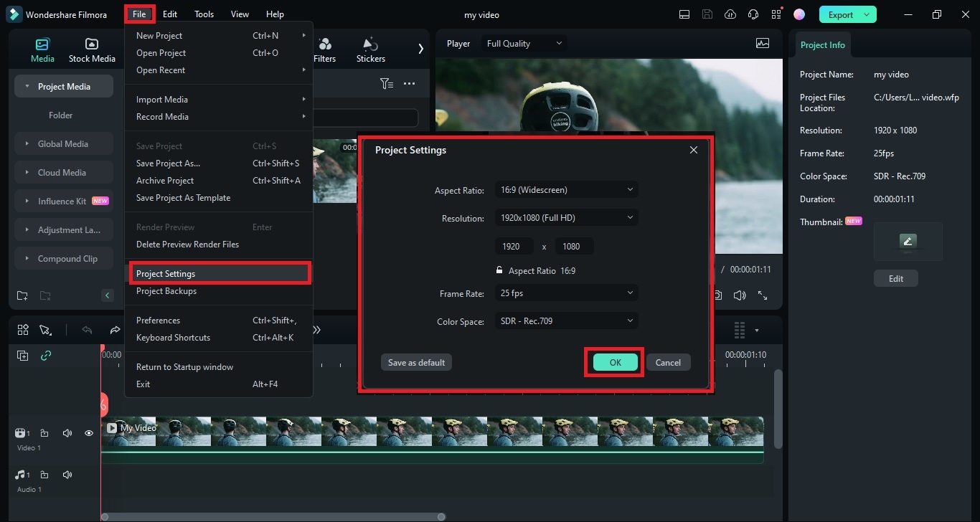Click the fullscreen expand icon in Player
Viewport: 980px width, 522px height.
click(763, 295)
